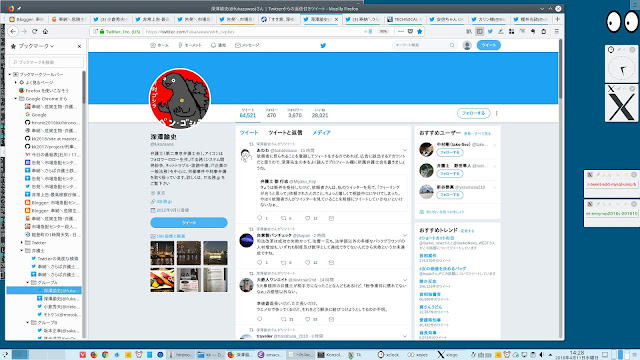This screenshot has width=640, height=360.
Task: Select the Tweets tab on the timeline
Action: coord(249,133)
